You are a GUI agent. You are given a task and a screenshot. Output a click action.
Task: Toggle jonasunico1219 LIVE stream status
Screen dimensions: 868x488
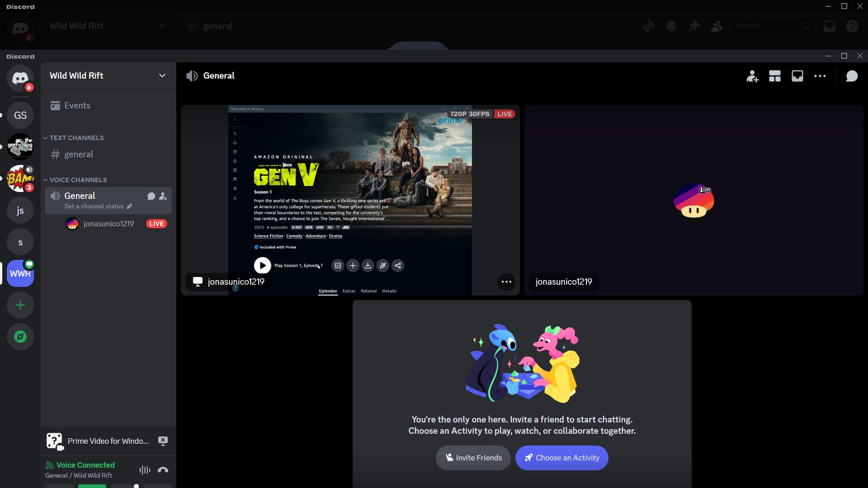(157, 224)
